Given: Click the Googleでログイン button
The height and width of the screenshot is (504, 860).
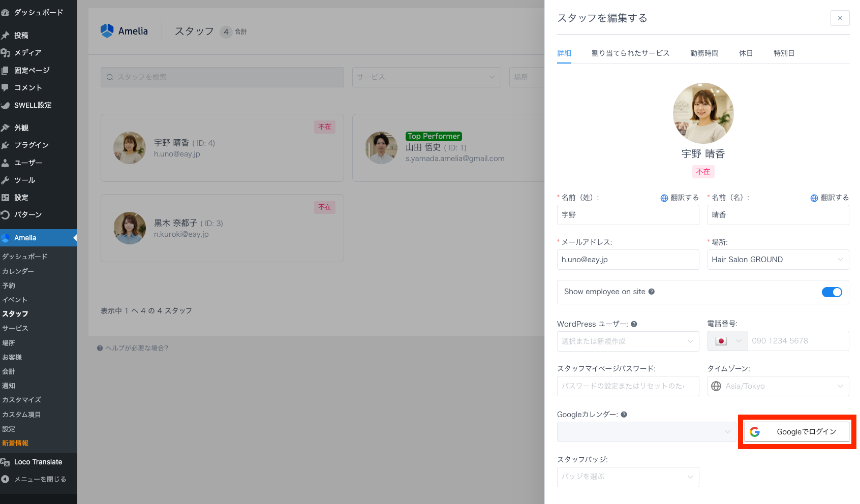Looking at the screenshot, I should tap(796, 432).
